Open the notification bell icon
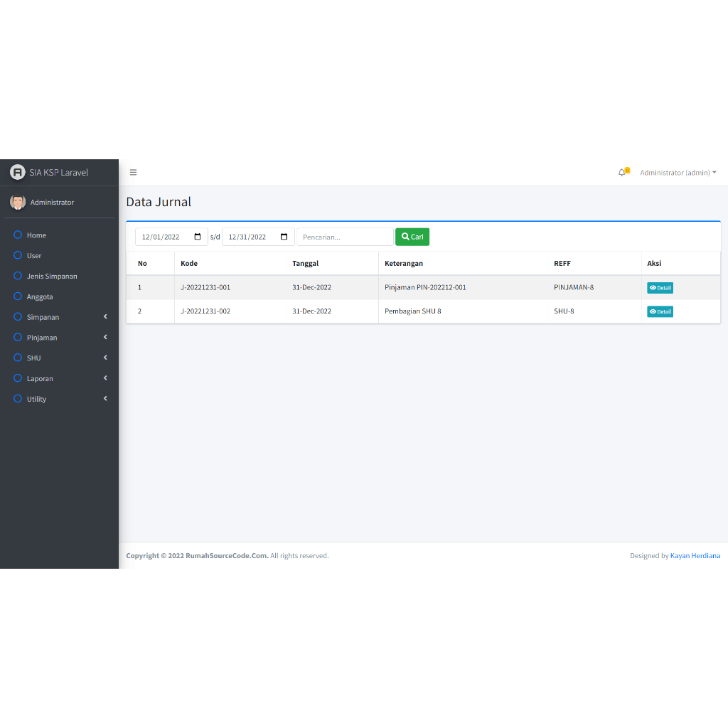 click(x=622, y=173)
